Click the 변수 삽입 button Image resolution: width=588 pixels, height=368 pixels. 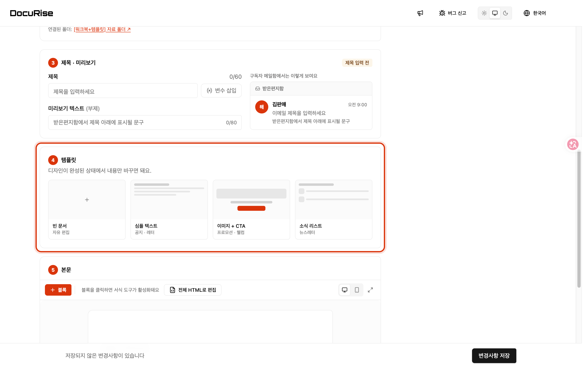point(221,91)
